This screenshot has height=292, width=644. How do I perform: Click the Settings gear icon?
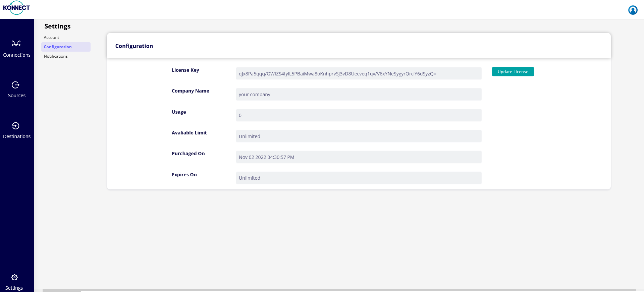click(14, 277)
